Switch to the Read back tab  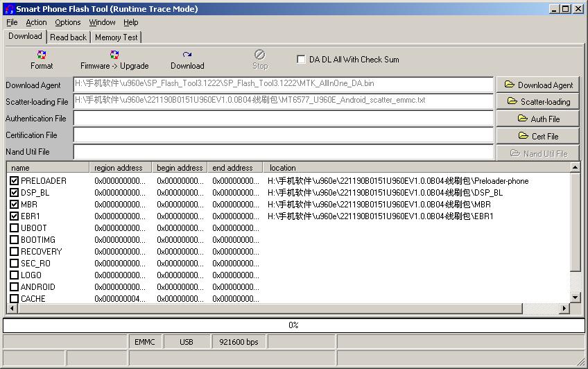click(68, 37)
